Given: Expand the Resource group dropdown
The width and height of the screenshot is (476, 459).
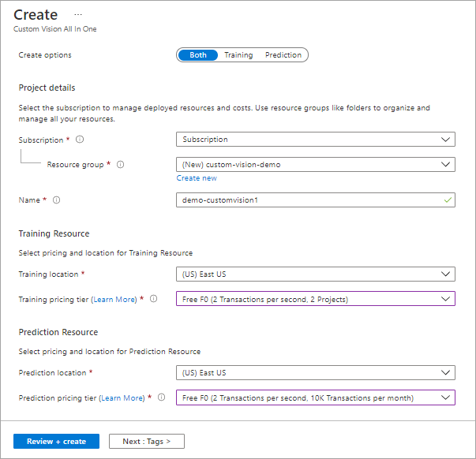Looking at the screenshot, I should click(315, 165).
